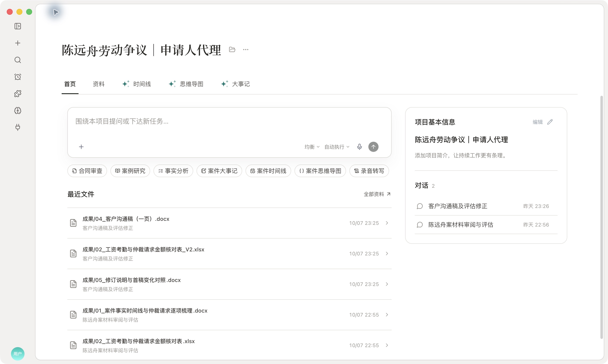Click 编辑 in 项目基本信息 card

click(x=537, y=122)
